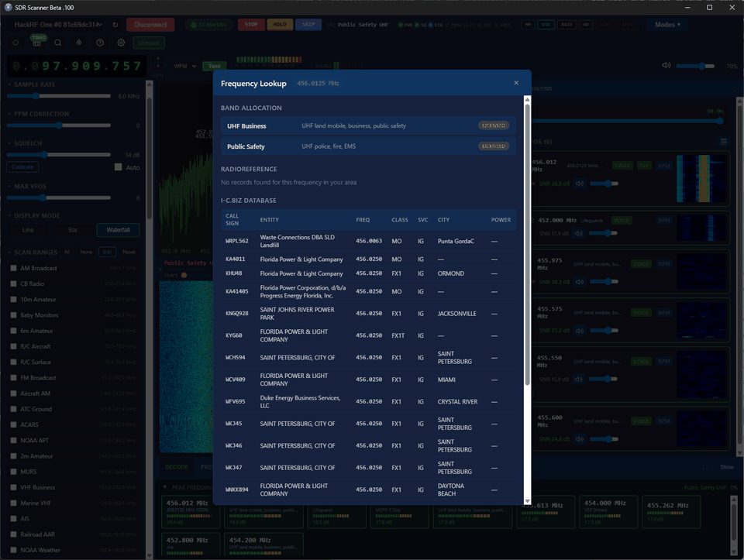Image resolution: width=744 pixels, height=560 pixels.
Task: Check the Baby Monitors scan range
Action: pyautogui.click(x=13, y=315)
